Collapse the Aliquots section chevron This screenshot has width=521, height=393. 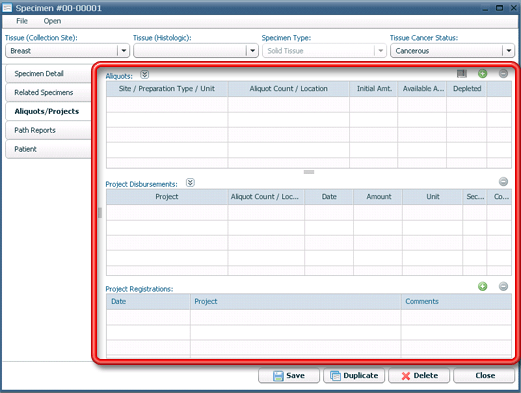[x=144, y=74]
